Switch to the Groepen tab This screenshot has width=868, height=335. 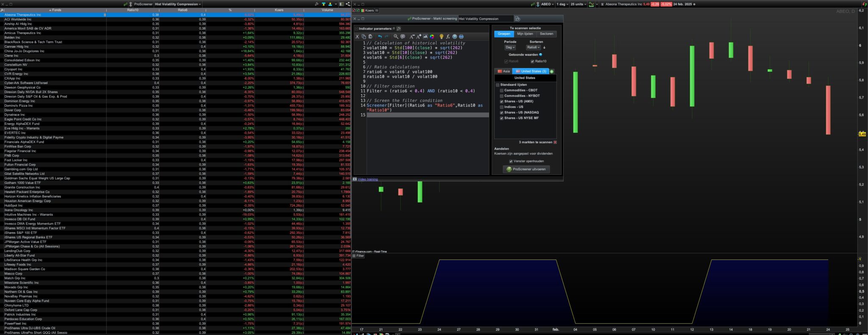tap(504, 34)
